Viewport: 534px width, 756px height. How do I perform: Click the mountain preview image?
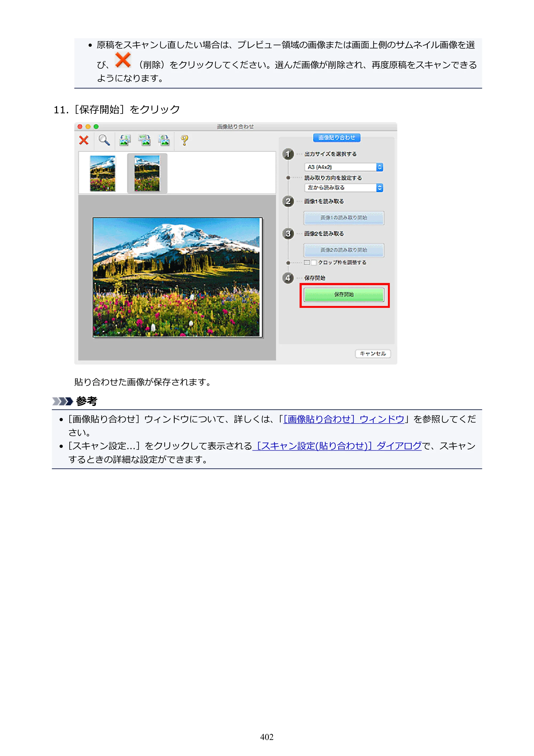point(177,277)
